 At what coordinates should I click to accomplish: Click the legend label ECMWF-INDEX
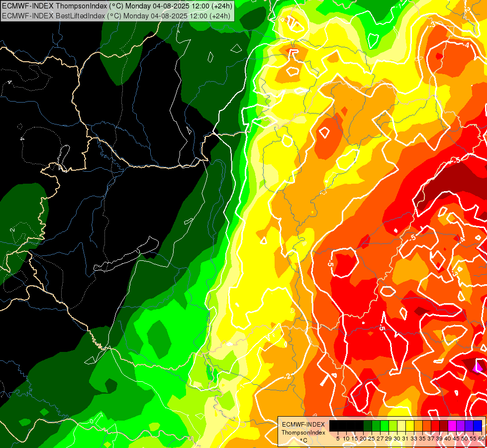coord(303,425)
